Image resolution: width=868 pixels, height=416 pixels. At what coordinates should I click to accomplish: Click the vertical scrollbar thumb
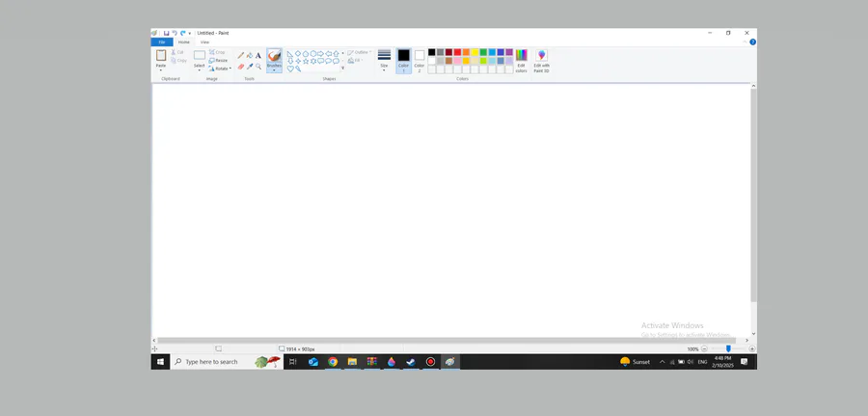click(x=753, y=195)
